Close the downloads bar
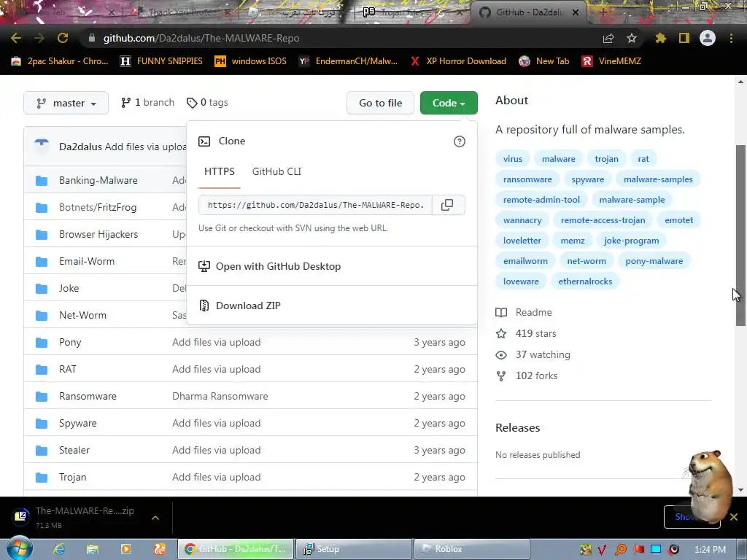Image resolution: width=747 pixels, height=560 pixels. point(734,517)
